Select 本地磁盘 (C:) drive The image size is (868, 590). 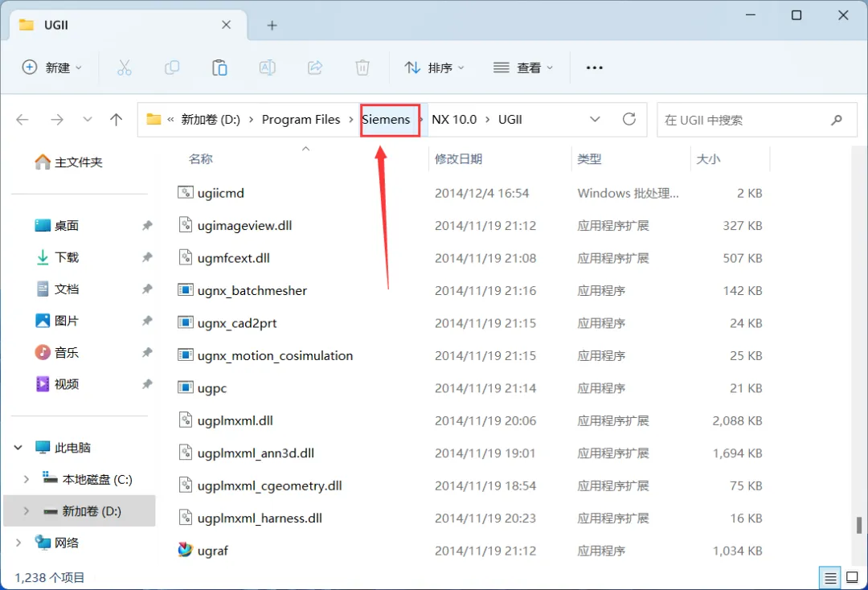(x=88, y=479)
